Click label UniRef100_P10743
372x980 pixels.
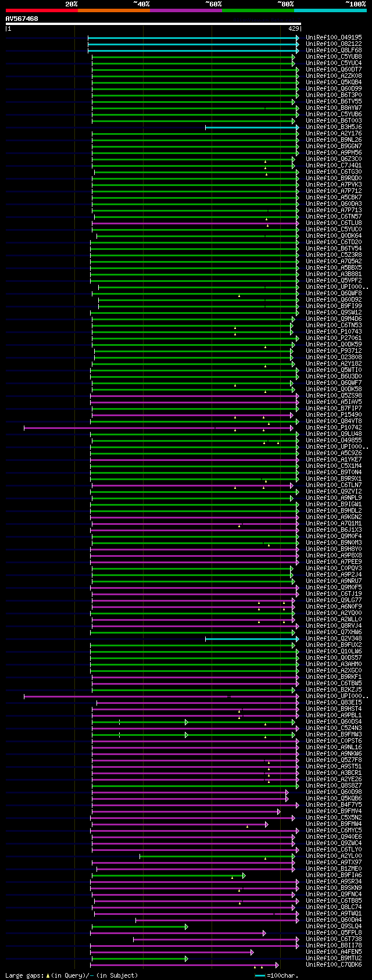point(334,331)
